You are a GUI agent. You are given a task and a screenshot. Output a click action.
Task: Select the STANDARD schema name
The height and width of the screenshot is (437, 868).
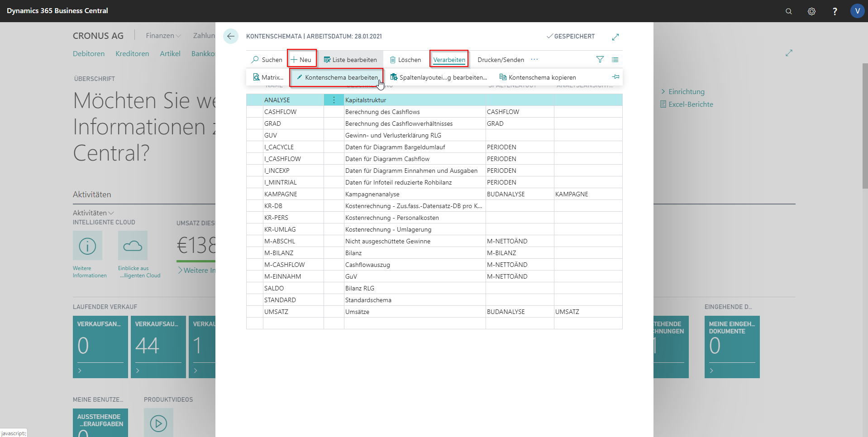coord(280,300)
